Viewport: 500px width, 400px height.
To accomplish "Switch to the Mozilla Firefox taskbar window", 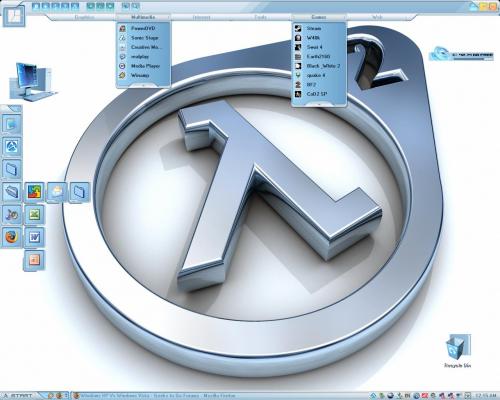I will (154, 396).
